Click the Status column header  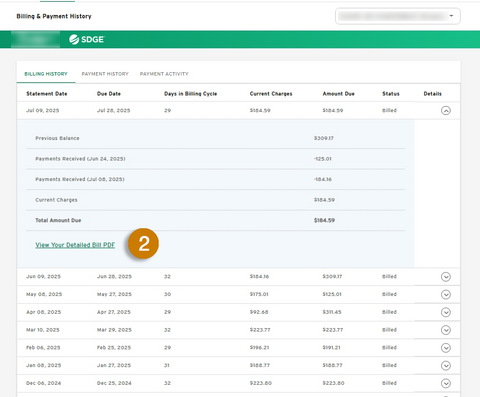pyautogui.click(x=391, y=94)
